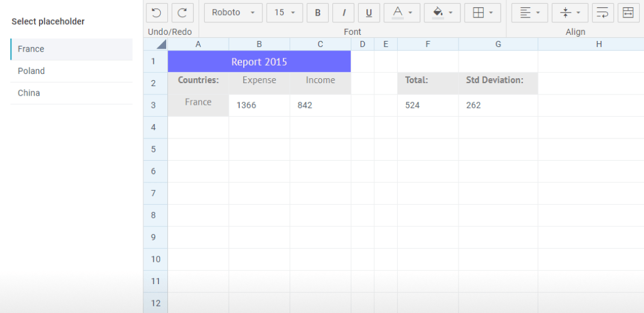Select column D header
The height and width of the screenshot is (313, 644).
363,45
